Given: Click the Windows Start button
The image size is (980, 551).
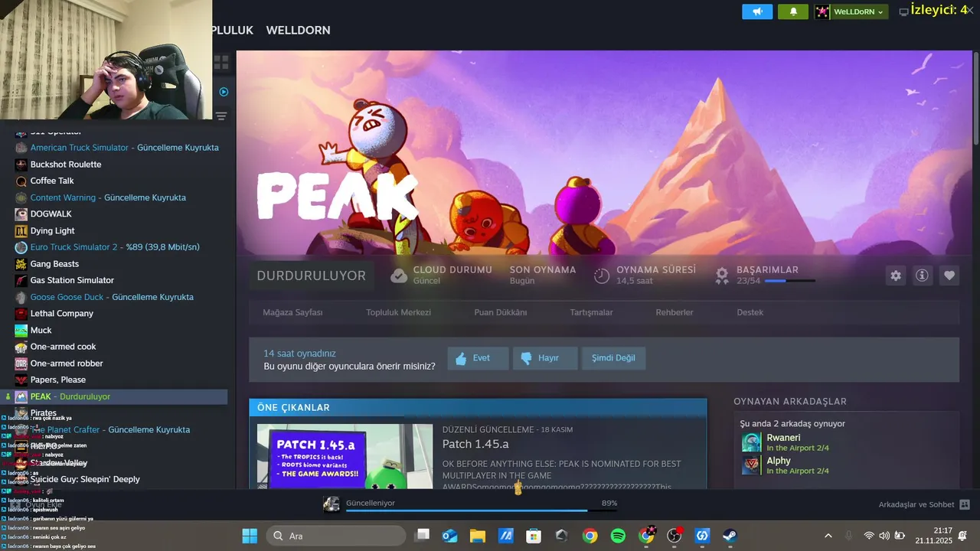Looking at the screenshot, I should click(250, 536).
